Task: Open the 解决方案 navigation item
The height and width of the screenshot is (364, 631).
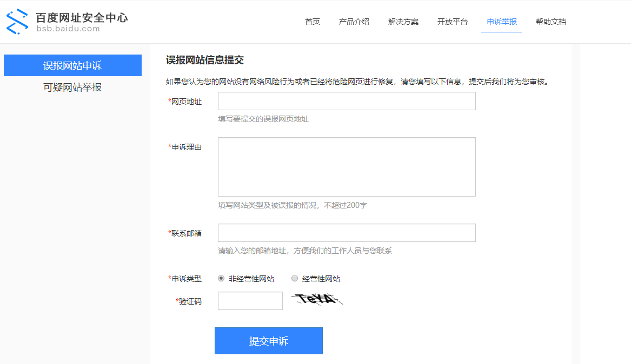Action: 403,22
